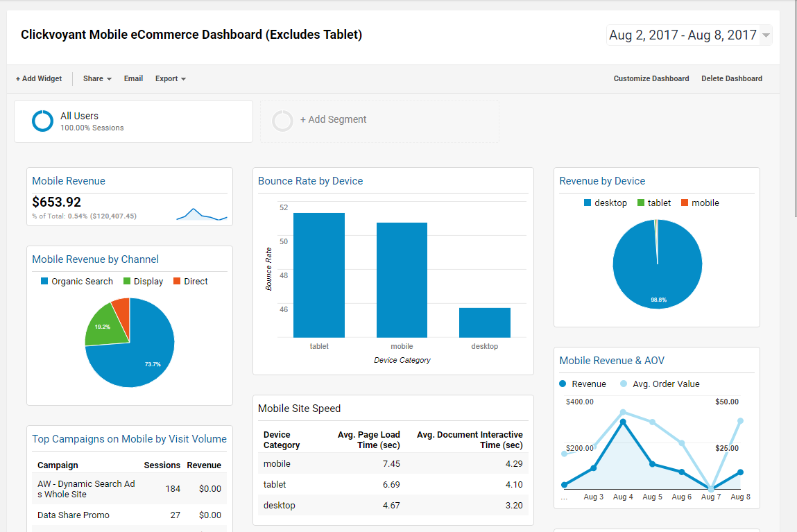The width and height of the screenshot is (797, 532).
Task: Click the mobile orange legend swatch
Action: (685, 203)
